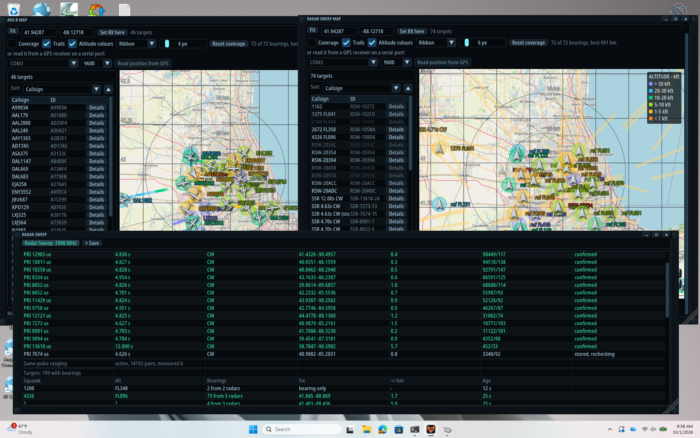Screen dimensions: 700x438
Task: Click Reset coverage in ADS-B Map
Action: (x=229, y=44)
